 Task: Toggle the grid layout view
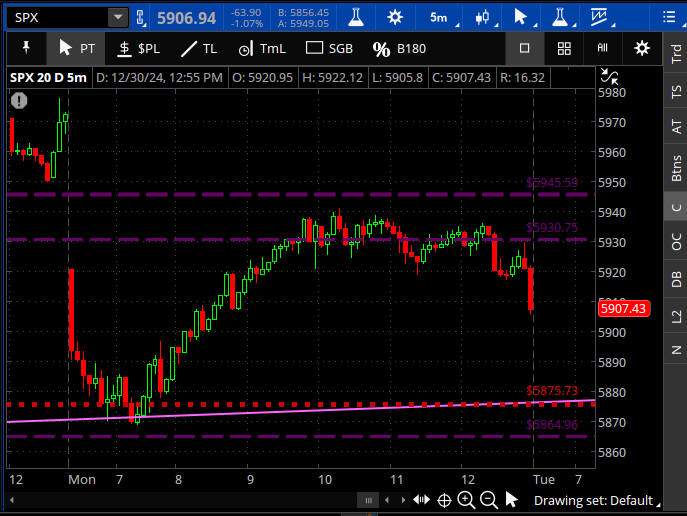click(564, 48)
